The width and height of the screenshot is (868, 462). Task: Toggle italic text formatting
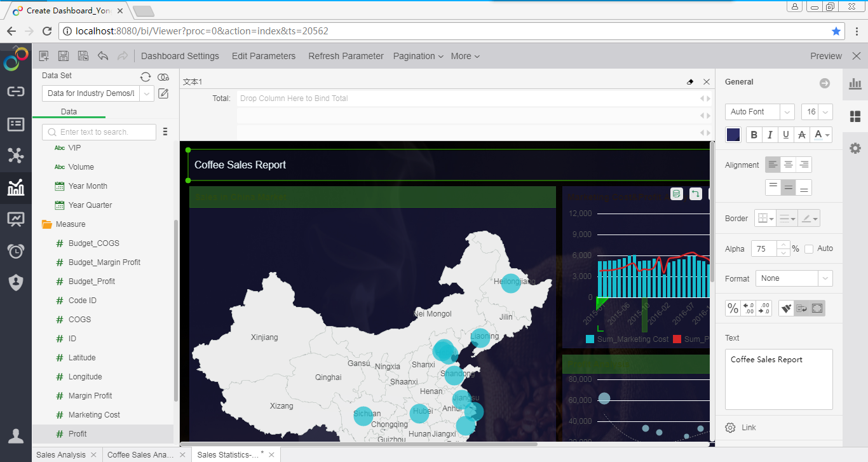[770, 135]
